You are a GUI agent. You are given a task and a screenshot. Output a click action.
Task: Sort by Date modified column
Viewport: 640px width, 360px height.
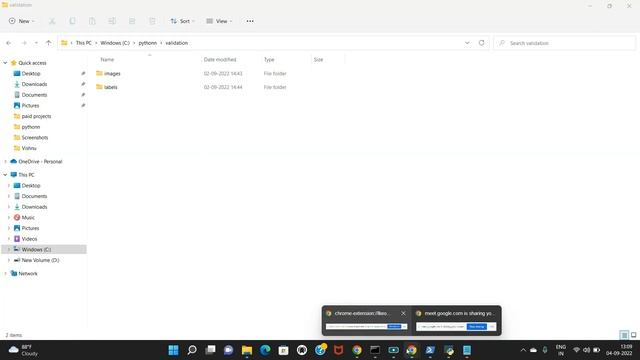pos(220,60)
